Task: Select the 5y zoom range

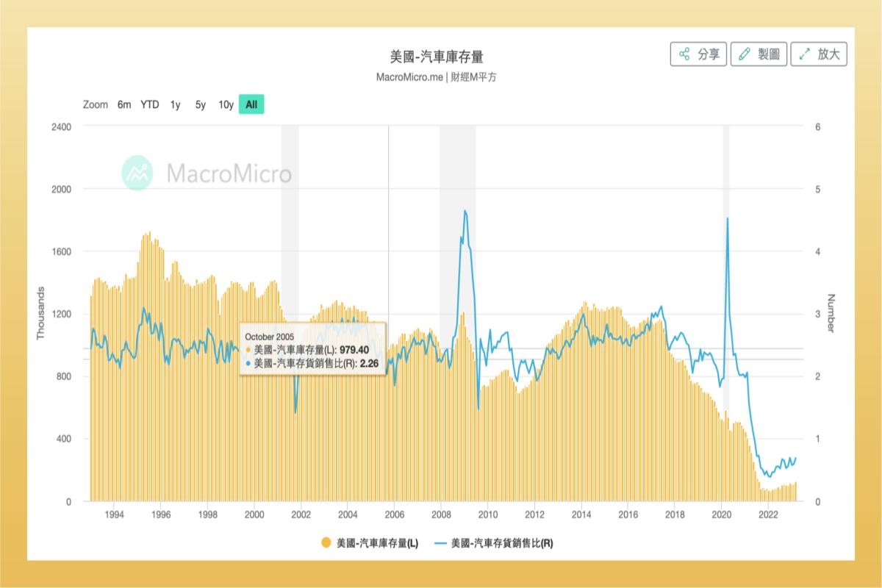Action: pyautogui.click(x=200, y=105)
